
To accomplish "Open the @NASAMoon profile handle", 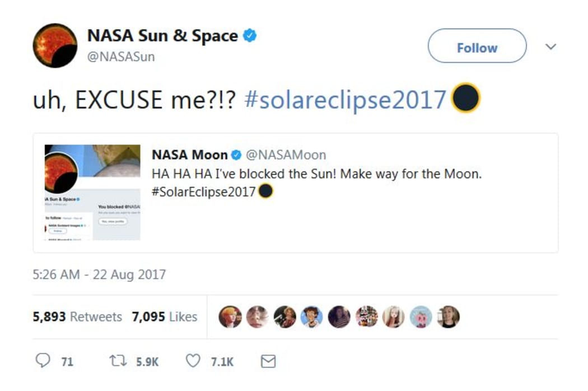I will point(286,155).
